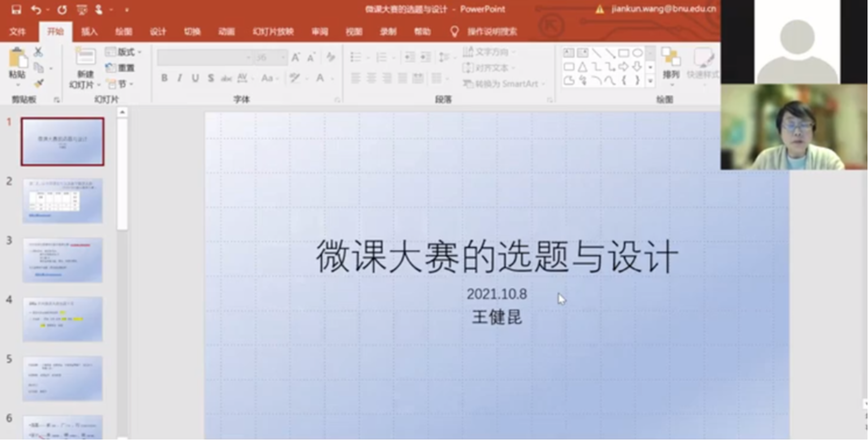
Task: Expand the Section (节) dropdown
Action: pyautogui.click(x=122, y=84)
